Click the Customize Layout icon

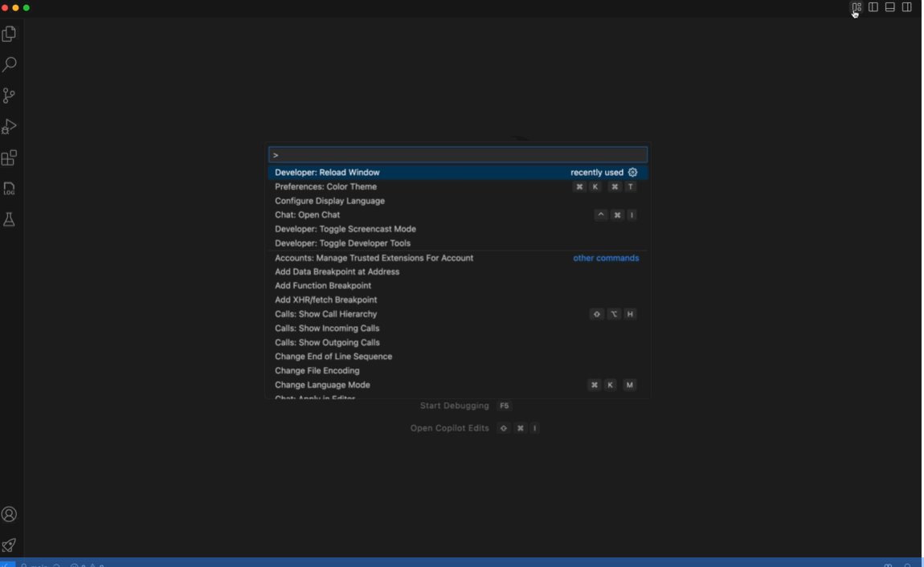pyautogui.click(x=857, y=7)
